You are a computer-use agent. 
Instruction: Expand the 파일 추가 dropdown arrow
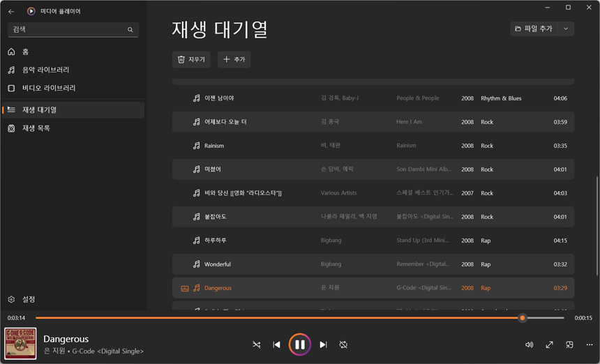(x=565, y=29)
